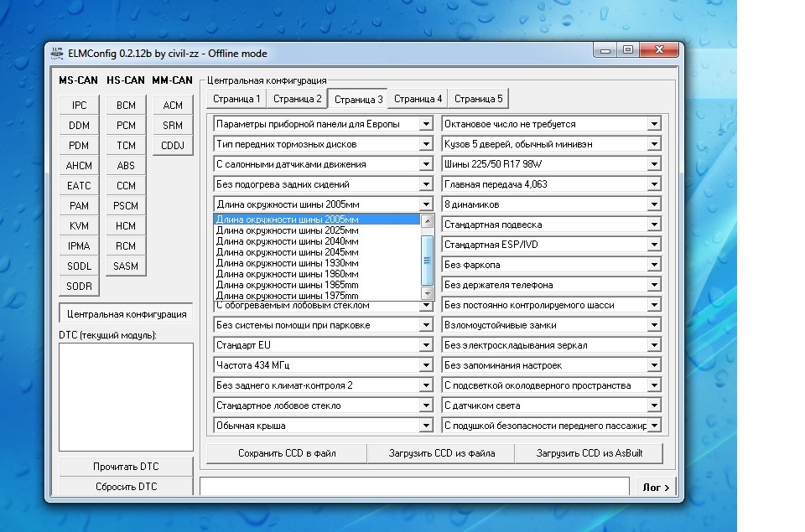Click the IPC module button
Image resolution: width=805 pixels, height=532 pixels.
(79, 106)
